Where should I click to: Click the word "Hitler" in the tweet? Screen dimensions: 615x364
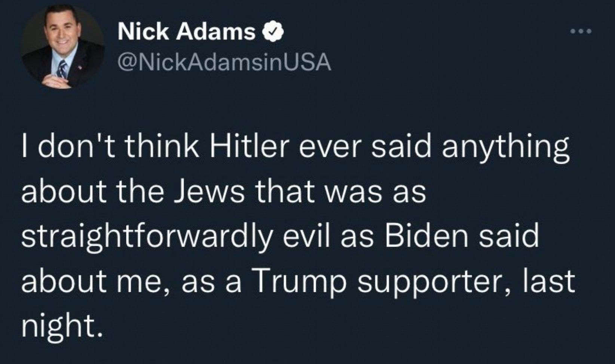251,147
